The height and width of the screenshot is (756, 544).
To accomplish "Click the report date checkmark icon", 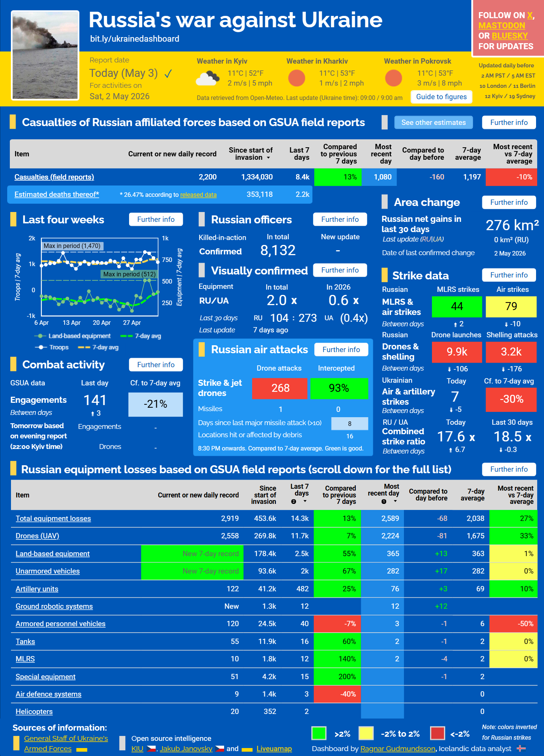I will (168, 73).
